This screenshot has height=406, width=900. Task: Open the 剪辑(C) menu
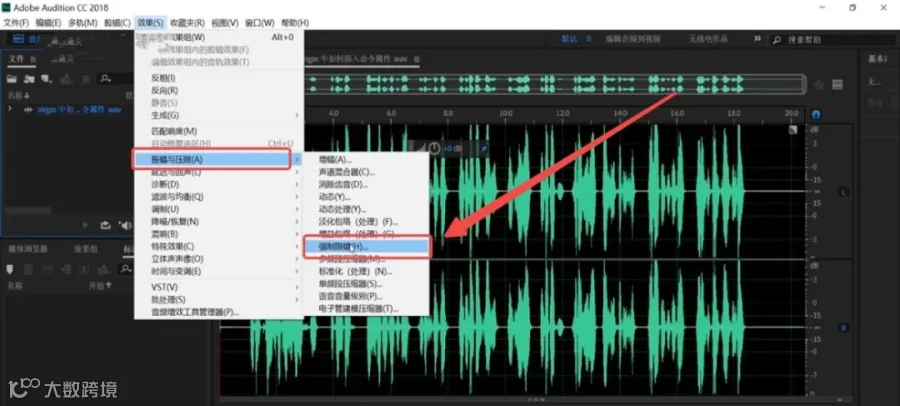pyautogui.click(x=117, y=23)
